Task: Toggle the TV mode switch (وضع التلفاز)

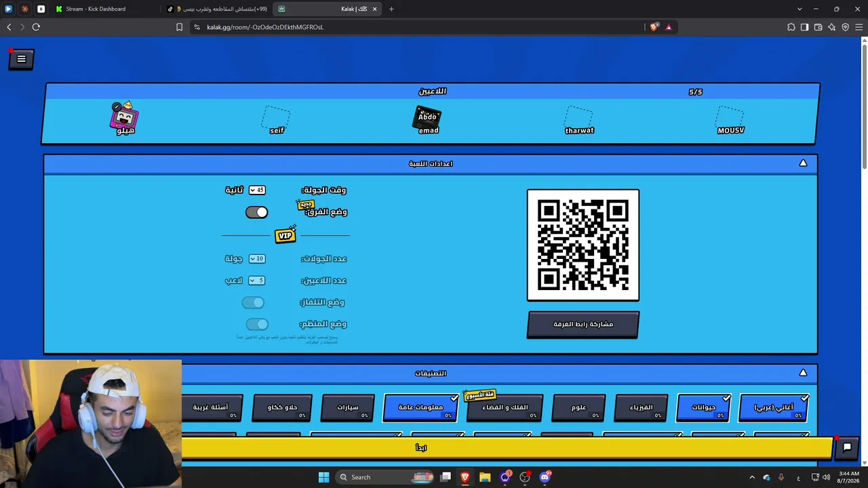Action: tap(253, 302)
